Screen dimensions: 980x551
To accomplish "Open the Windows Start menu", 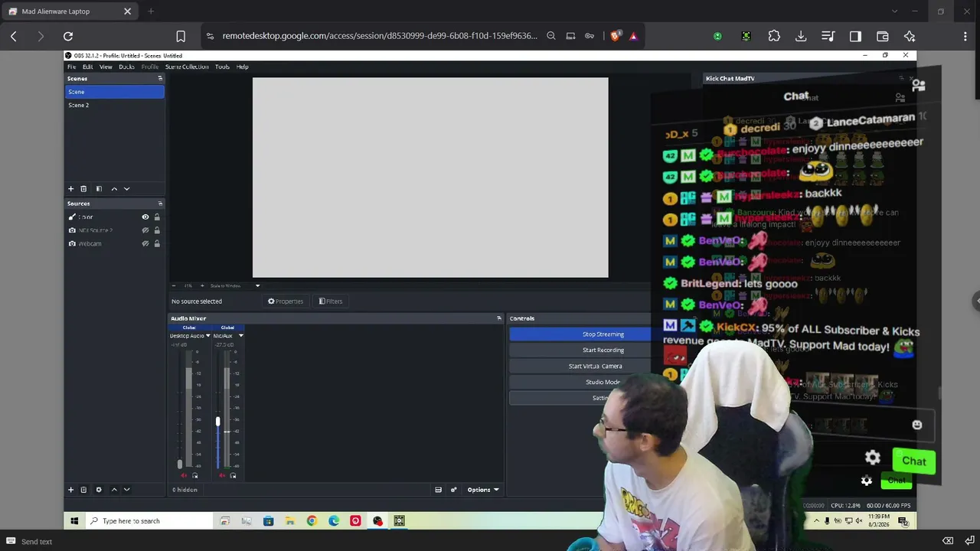I will (x=74, y=521).
